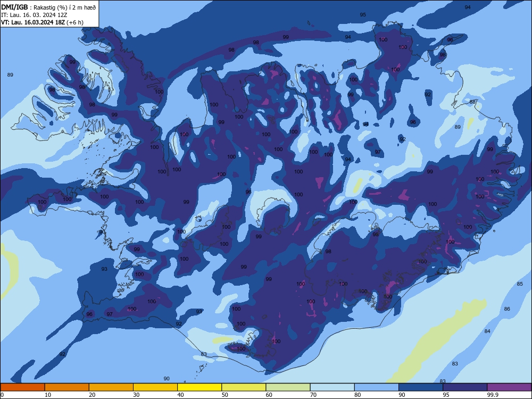The width and height of the screenshot is (532, 399).
Task: Select the 80–90 sky blue legend swatch
Action: point(377,387)
